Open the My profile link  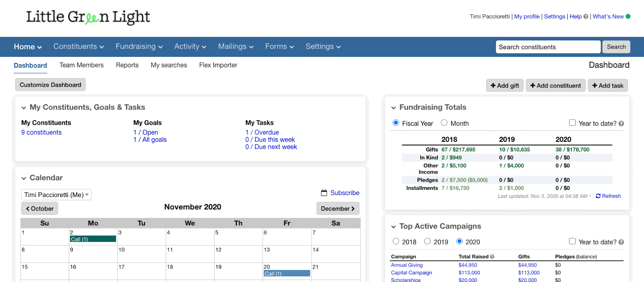(527, 17)
